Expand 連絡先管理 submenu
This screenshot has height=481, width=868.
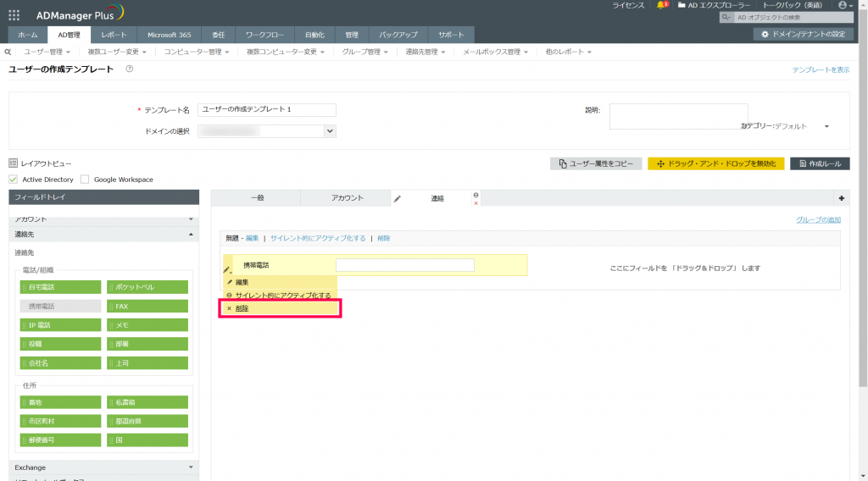coord(426,52)
